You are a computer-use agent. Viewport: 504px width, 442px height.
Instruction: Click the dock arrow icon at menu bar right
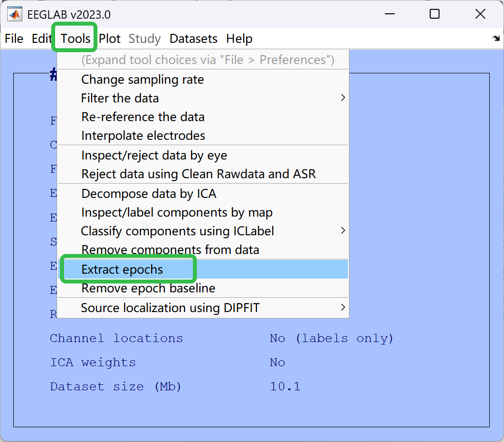[496, 38]
